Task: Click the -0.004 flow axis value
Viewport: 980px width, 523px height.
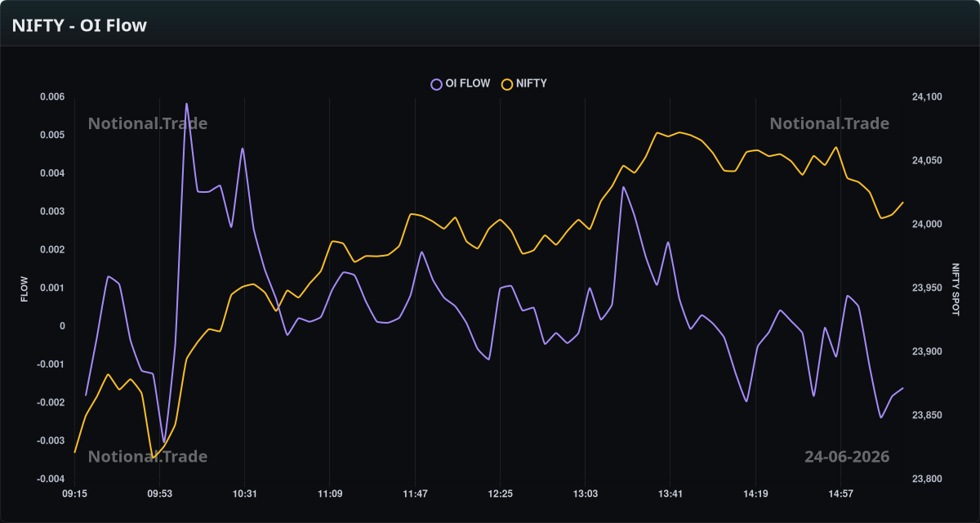Action: (51, 479)
